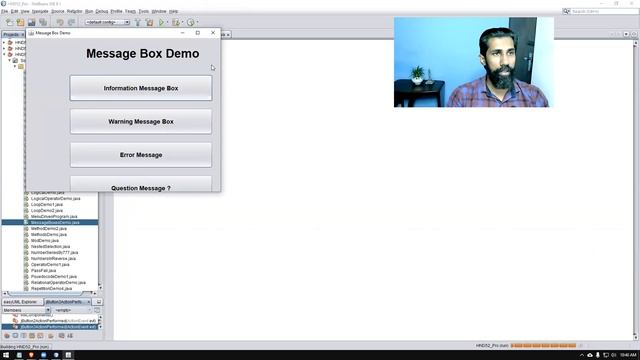This screenshot has height=360, width=640.
Task: Open the Debug menu
Action: 102,11
